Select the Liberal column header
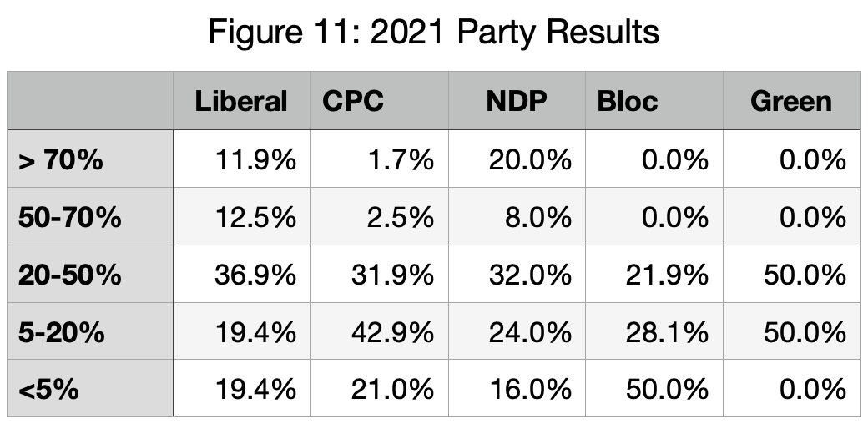Image resolution: width=868 pixels, height=424 pixels. point(240,101)
